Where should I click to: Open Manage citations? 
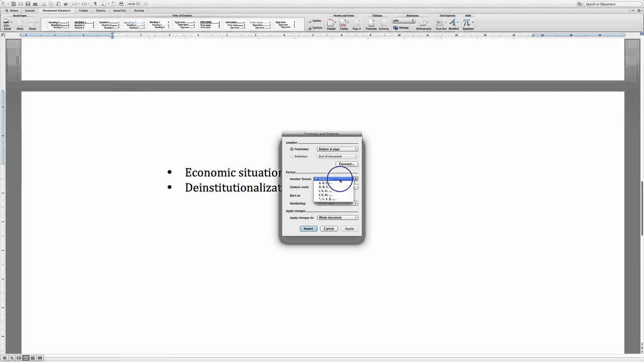tap(401, 28)
